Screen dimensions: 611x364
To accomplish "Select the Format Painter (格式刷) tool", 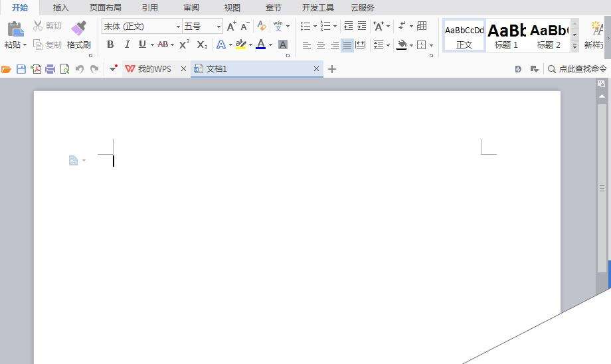I will point(79,35).
